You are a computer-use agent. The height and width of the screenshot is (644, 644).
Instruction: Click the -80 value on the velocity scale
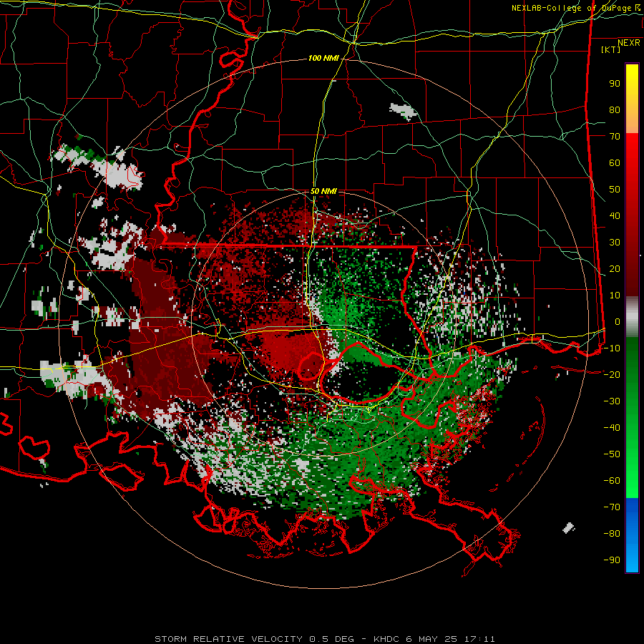click(612, 534)
